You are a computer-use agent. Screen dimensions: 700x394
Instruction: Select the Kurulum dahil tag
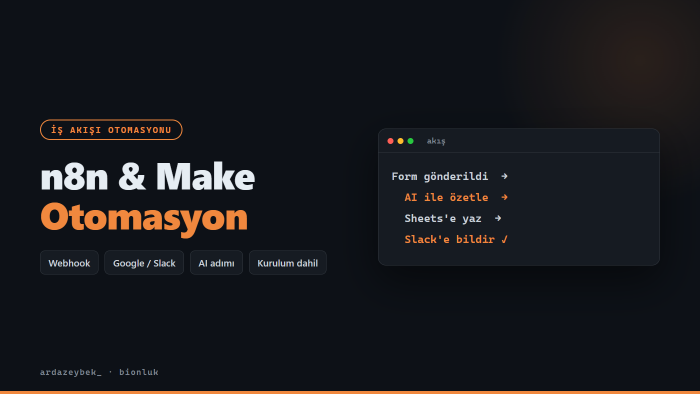click(x=288, y=263)
